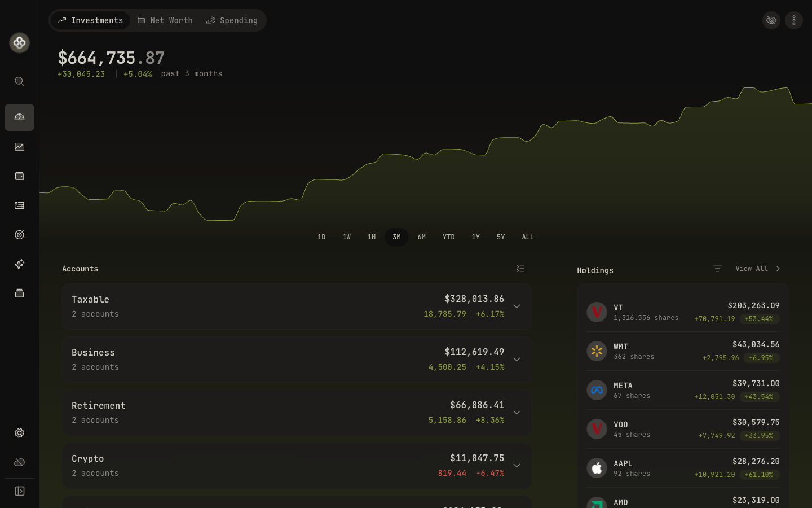Click the portfolio total $664,735.87
Screen dimensions: 812x508
111,58
